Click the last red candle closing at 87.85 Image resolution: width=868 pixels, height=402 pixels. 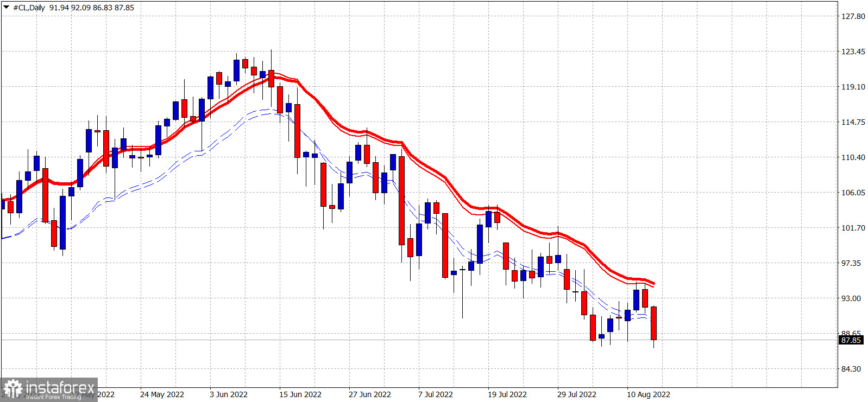pos(653,323)
